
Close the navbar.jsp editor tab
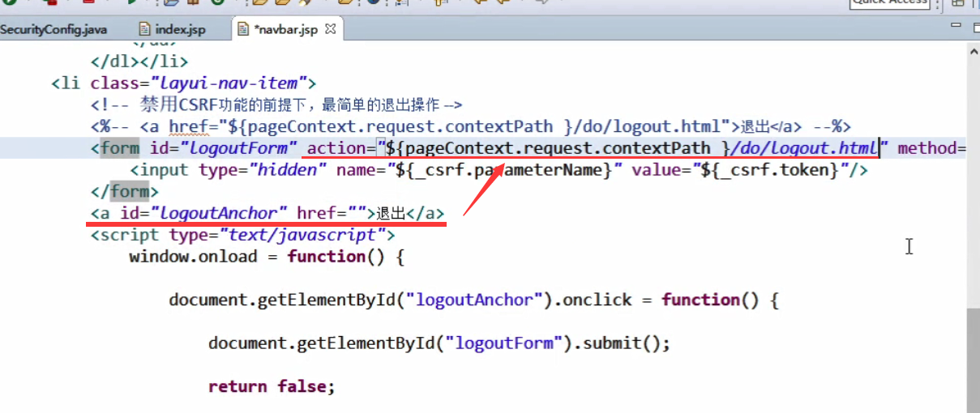click(x=330, y=29)
